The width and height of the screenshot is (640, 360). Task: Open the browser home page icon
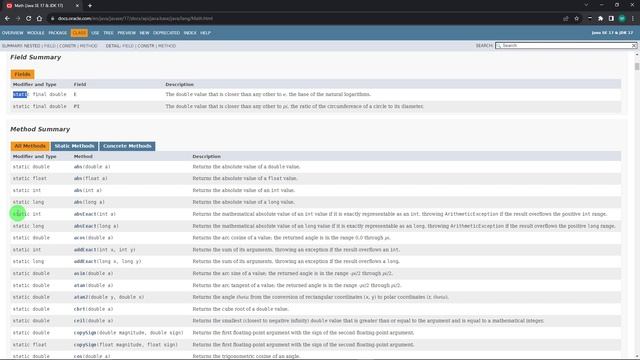click(x=39, y=18)
